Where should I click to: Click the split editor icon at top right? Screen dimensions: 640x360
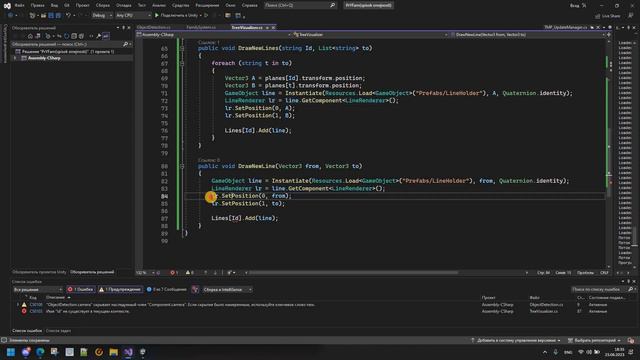tap(609, 35)
